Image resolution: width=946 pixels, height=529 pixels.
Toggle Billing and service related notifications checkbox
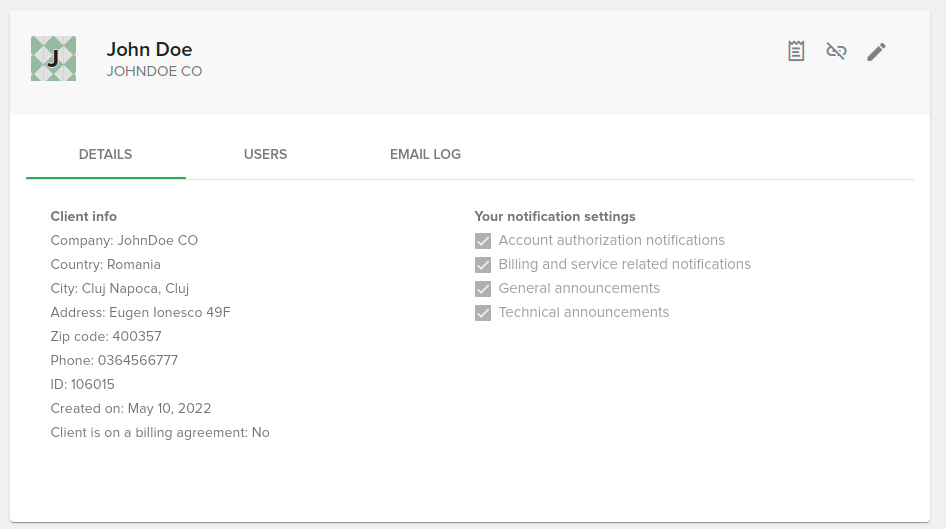[x=483, y=265]
